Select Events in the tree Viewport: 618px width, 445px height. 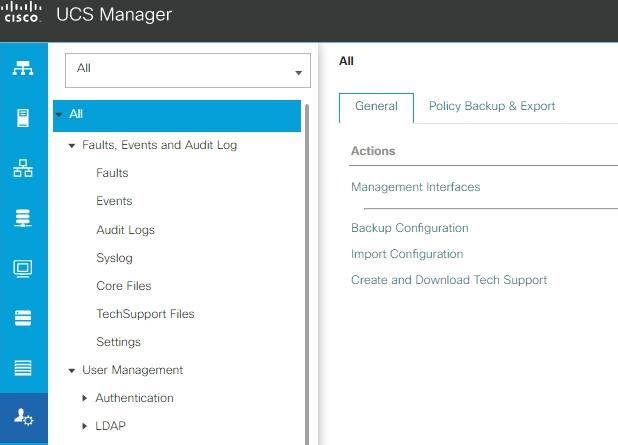point(114,201)
